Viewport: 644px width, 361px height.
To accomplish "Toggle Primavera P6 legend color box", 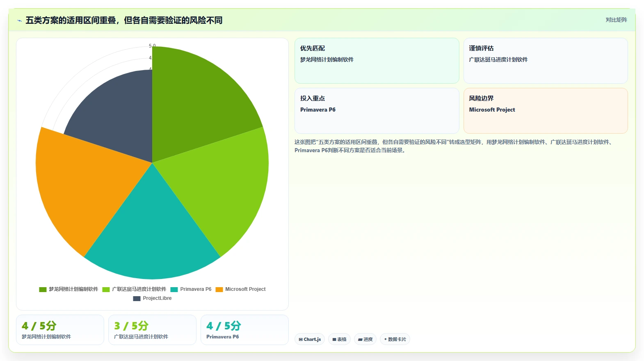I will pos(174,290).
